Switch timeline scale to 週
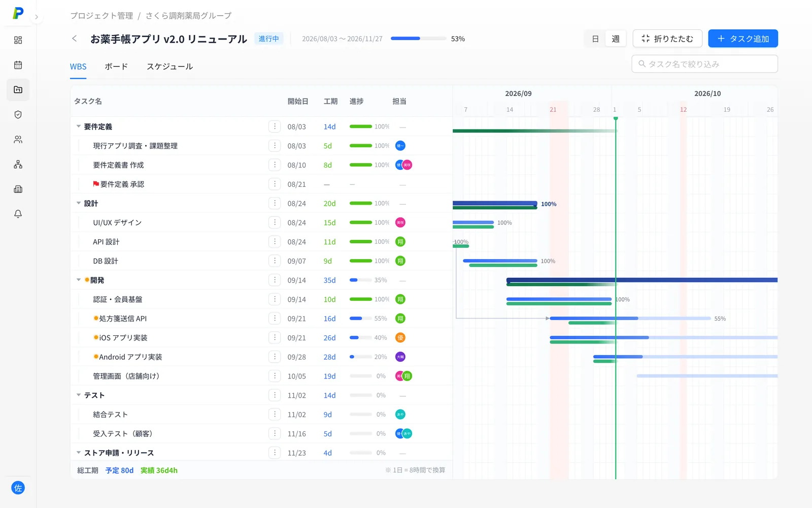The width and height of the screenshot is (812, 508). [x=616, y=39]
